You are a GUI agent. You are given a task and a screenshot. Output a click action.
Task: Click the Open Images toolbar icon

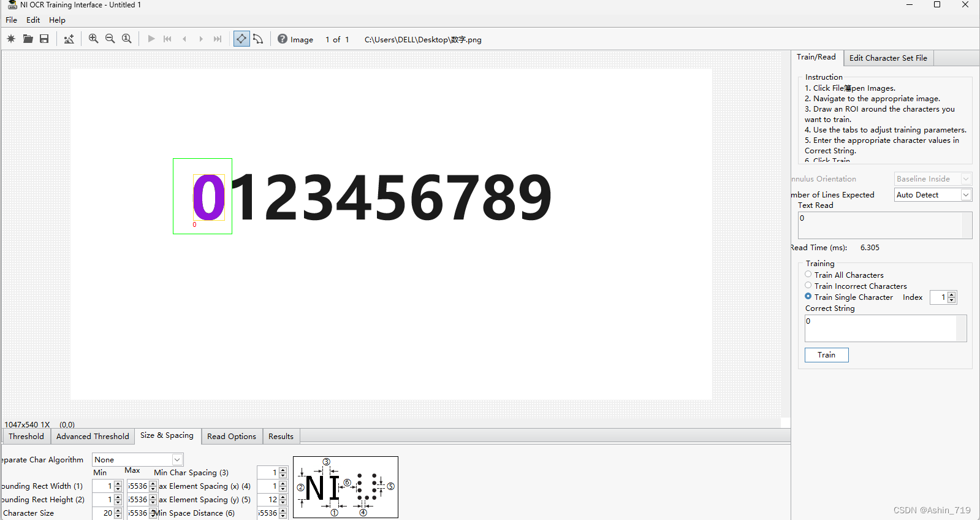69,39
